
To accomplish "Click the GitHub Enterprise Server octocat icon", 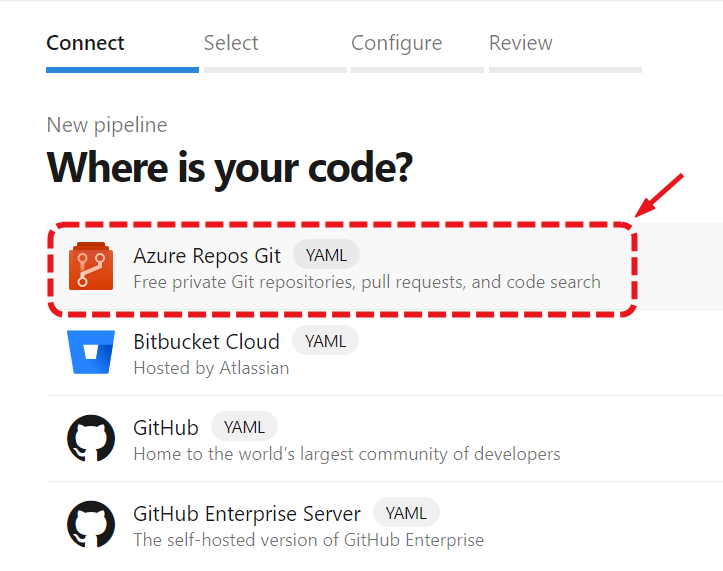I will pyautogui.click(x=91, y=524).
